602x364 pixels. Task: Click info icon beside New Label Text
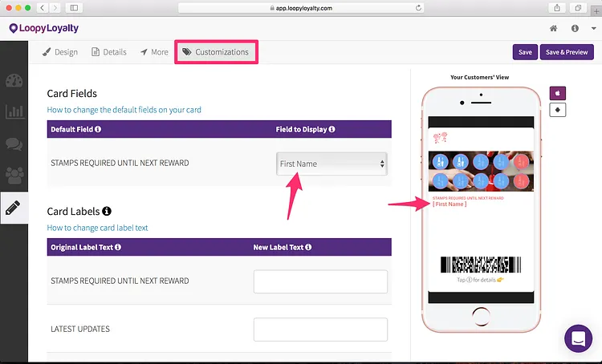click(308, 247)
